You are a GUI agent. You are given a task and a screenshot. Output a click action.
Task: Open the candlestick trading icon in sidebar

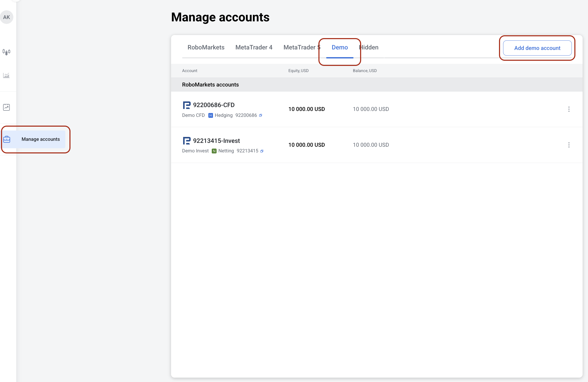pos(6,52)
